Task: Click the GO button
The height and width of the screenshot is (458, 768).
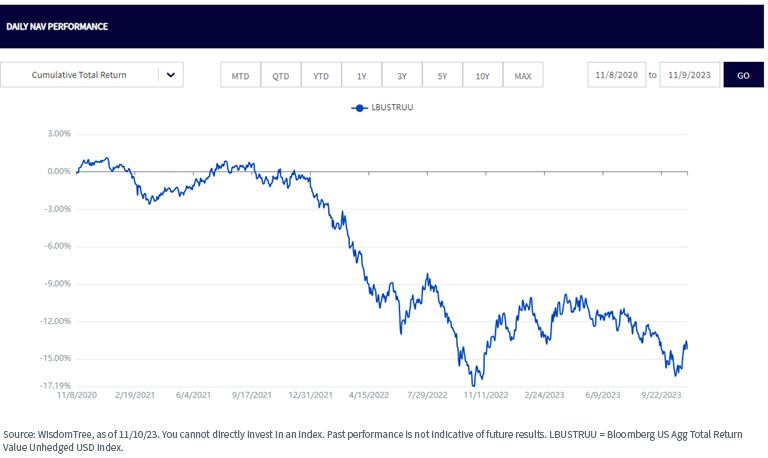Action: [x=744, y=75]
